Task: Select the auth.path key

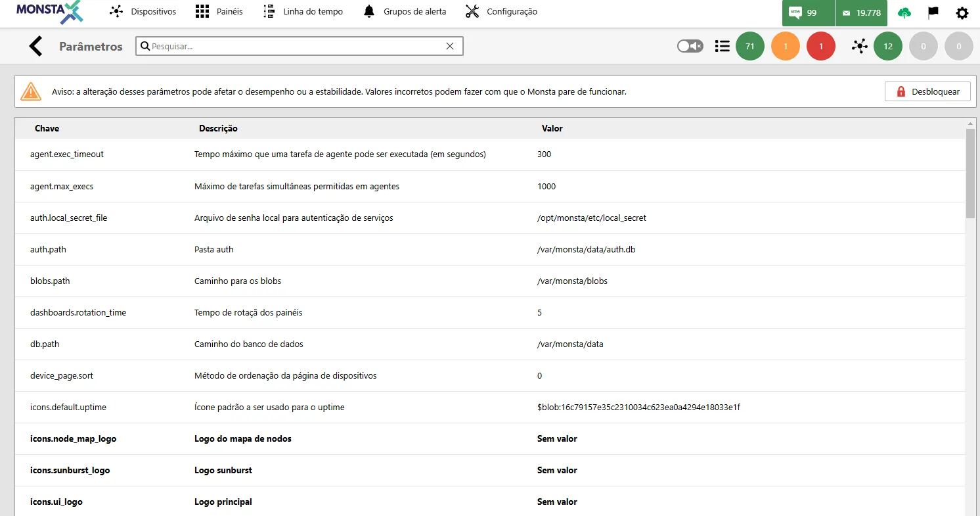Action: point(48,249)
